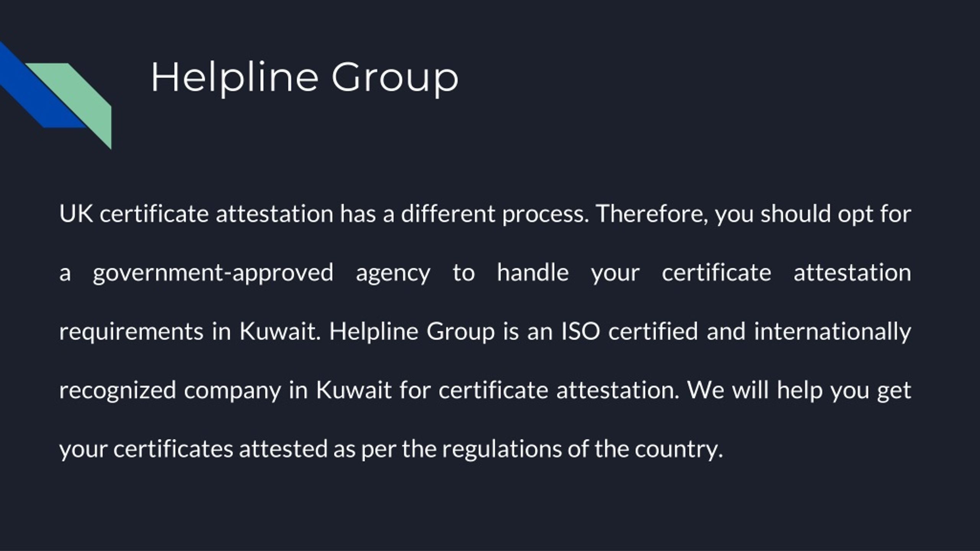Click the word 'handle' in second line
980x551 pixels.
pyautogui.click(x=532, y=272)
